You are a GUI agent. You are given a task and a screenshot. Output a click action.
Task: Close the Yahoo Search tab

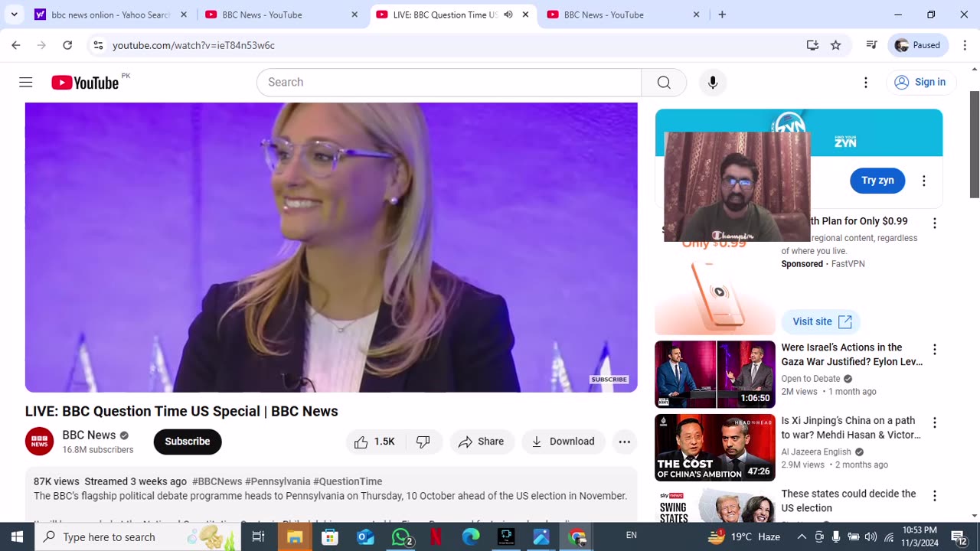(183, 15)
